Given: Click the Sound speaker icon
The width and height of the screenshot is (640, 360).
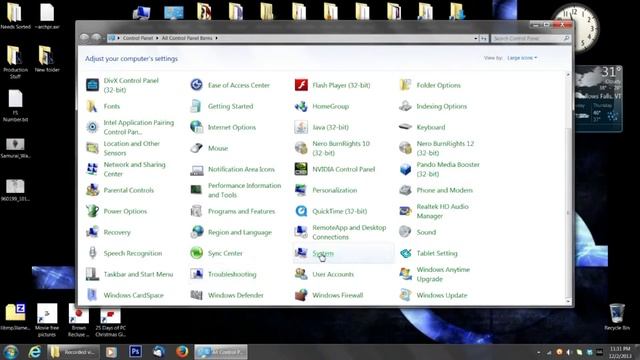Looking at the screenshot, I should click(405, 232).
